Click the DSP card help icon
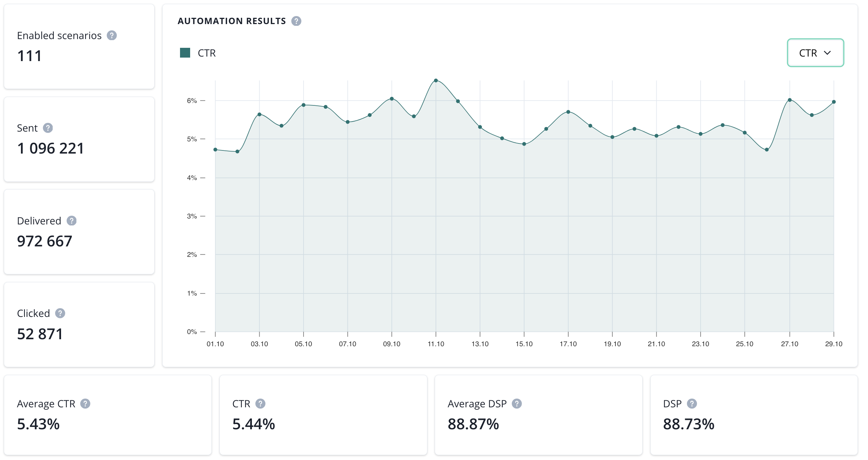This screenshot has width=868, height=460. click(x=692, y=404)
